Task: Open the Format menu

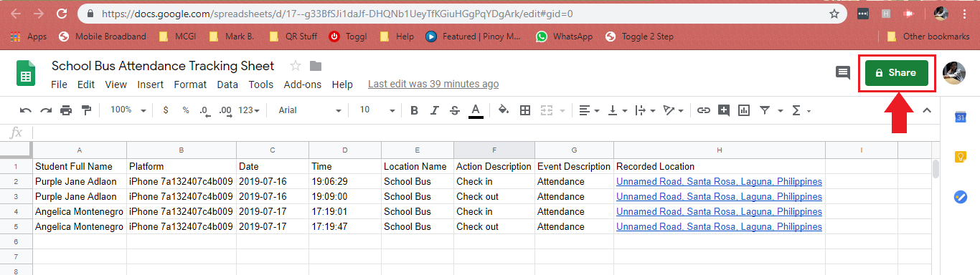Action: [190, 85]
